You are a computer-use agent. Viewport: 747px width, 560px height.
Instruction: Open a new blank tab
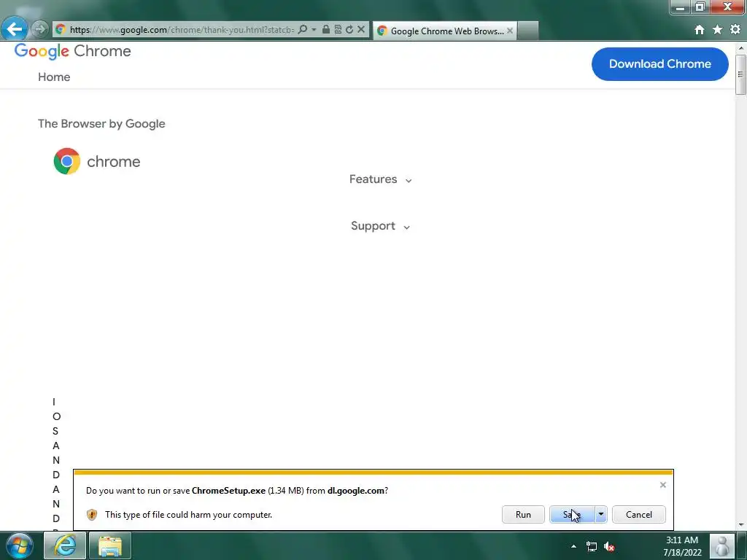click(x=528, y=31)
